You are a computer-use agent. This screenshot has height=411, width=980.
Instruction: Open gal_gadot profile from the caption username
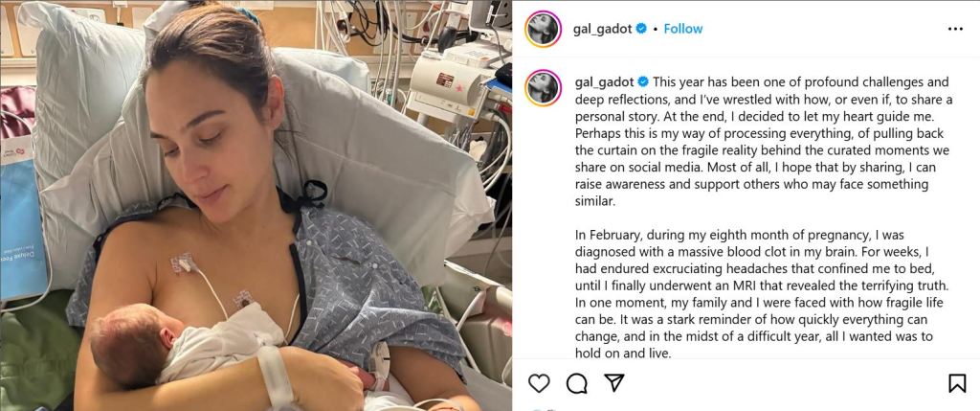click(x=605, y=82)
